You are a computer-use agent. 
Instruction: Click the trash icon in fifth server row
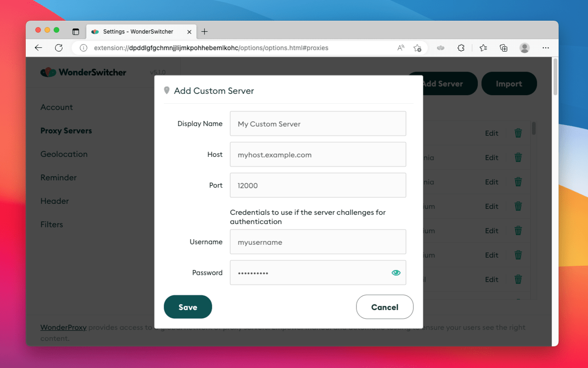point(518,230)
